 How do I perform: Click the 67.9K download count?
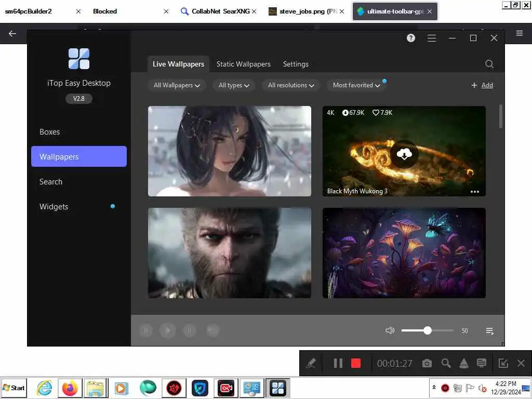point(353,113)
